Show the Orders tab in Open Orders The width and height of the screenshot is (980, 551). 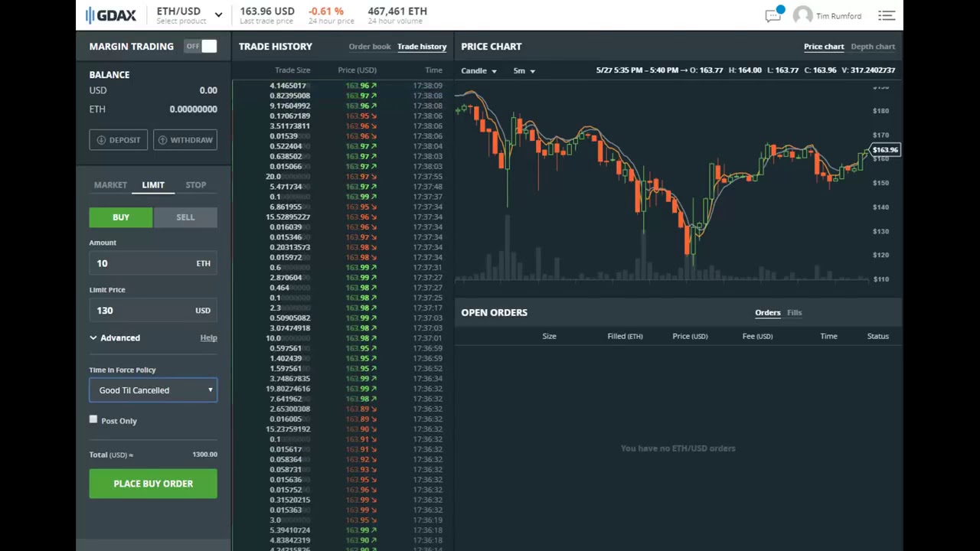coord(767,312)
